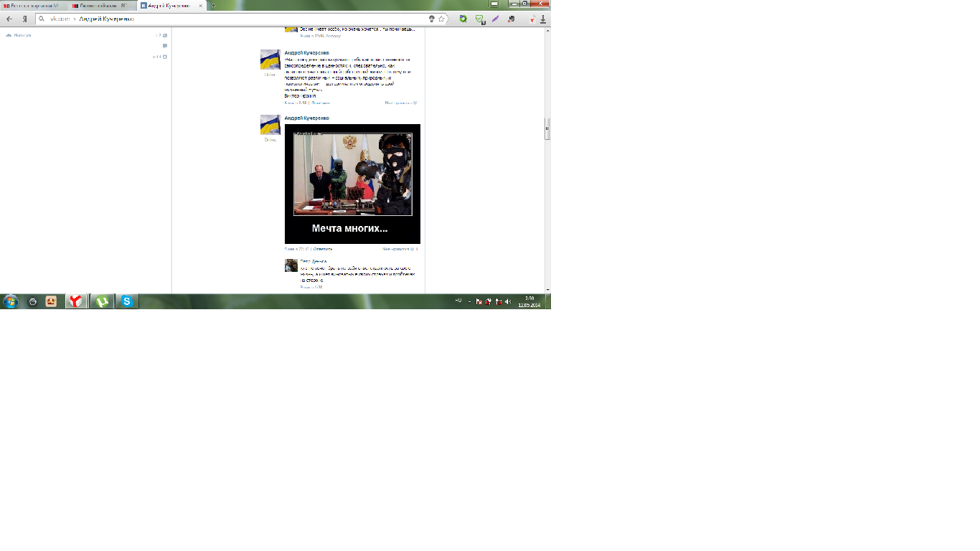The image size is (980, 551).
Task: Open the taskbar clock and date
Action: [529, 301]
